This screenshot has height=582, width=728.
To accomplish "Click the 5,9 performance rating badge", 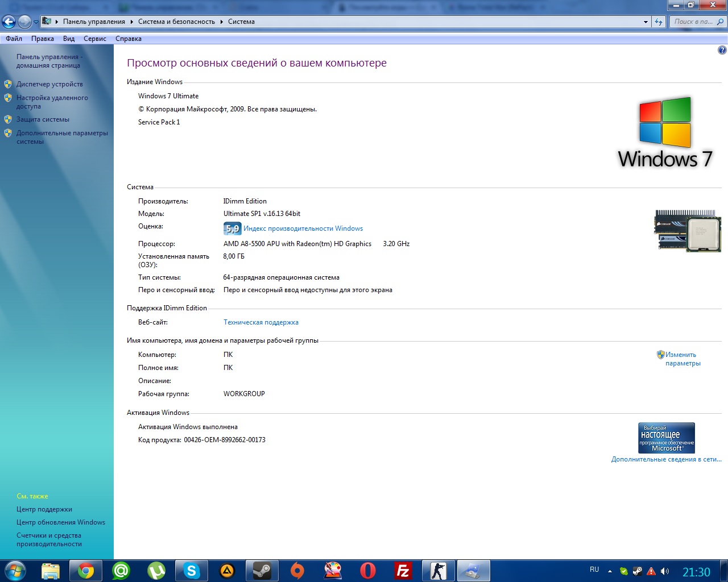I will click(x=232, y=228).
